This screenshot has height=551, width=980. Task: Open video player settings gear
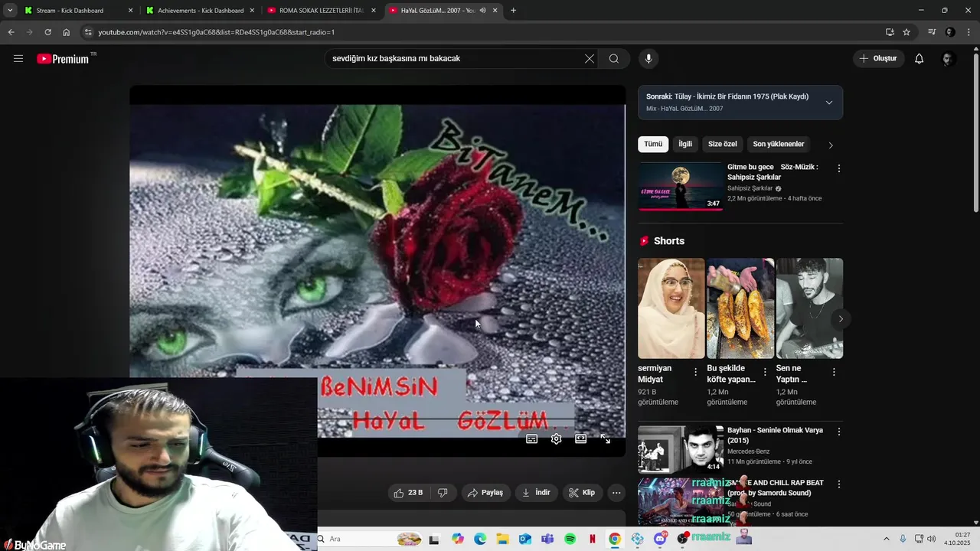pos(557,439)
